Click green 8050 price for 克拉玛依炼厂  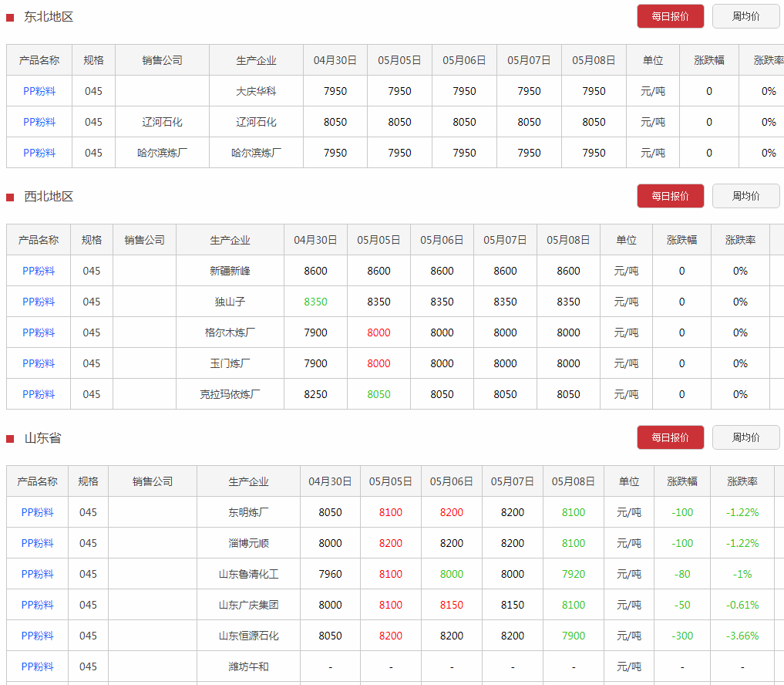379,394
